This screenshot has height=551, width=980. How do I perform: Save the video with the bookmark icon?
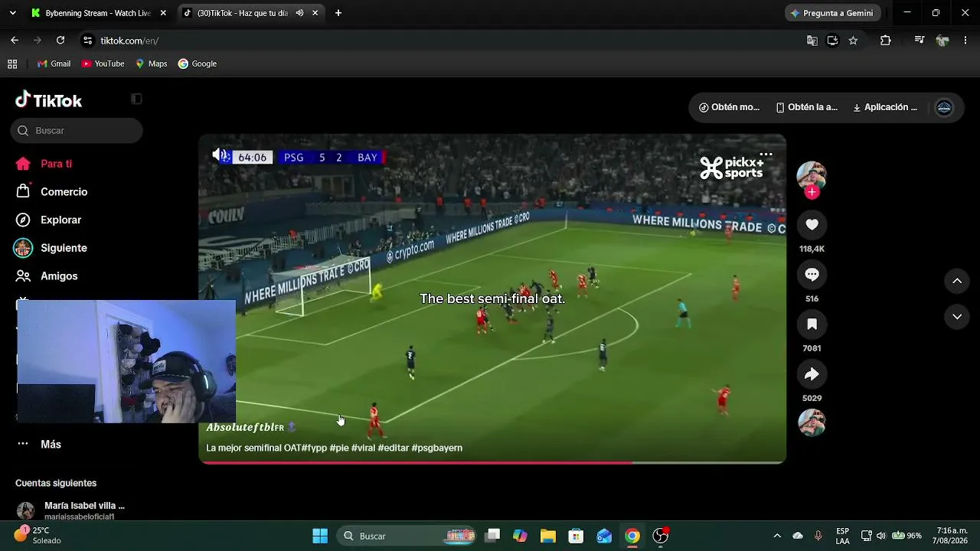point(812,324)
